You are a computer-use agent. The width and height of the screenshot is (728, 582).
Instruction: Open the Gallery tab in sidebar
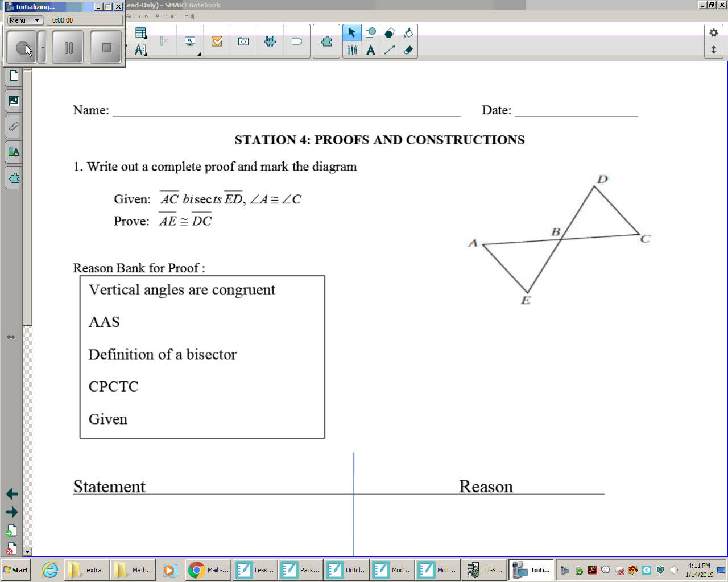(x=14, y=101)
